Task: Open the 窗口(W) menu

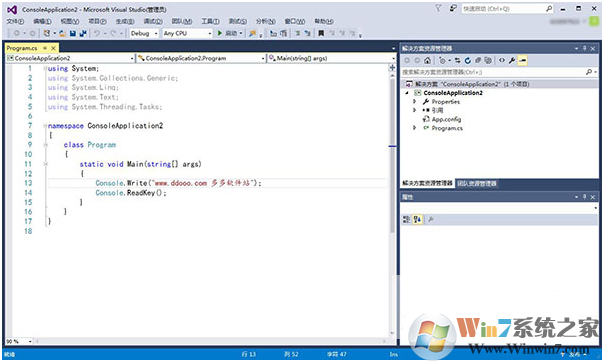Action: coord(294,21)
